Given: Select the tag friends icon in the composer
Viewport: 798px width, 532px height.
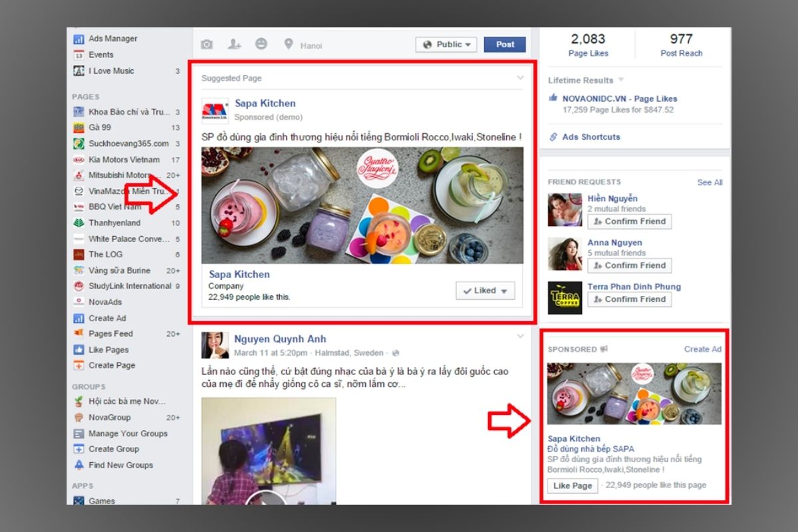Looking at the screenshot, I should point(234,44).
